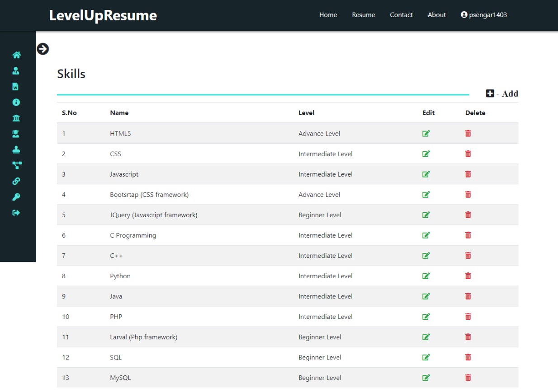
Task: Delete the HTML5 skill row
Action: point(468,133)
